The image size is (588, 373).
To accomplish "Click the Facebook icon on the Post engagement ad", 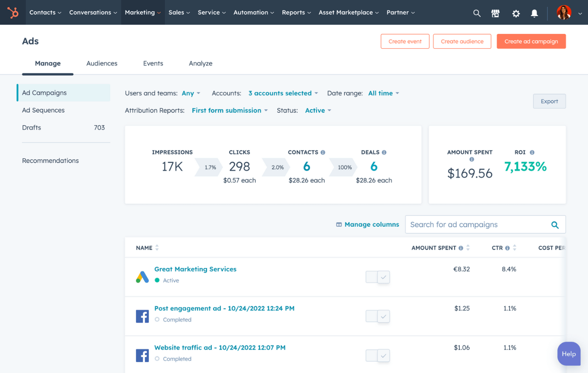I will click(x=142, y=316).
